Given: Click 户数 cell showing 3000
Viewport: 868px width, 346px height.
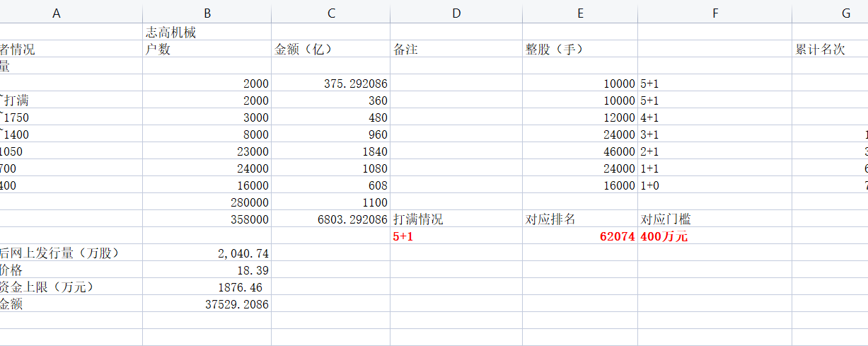Looking at the screenshot, I should click(207, 117).
